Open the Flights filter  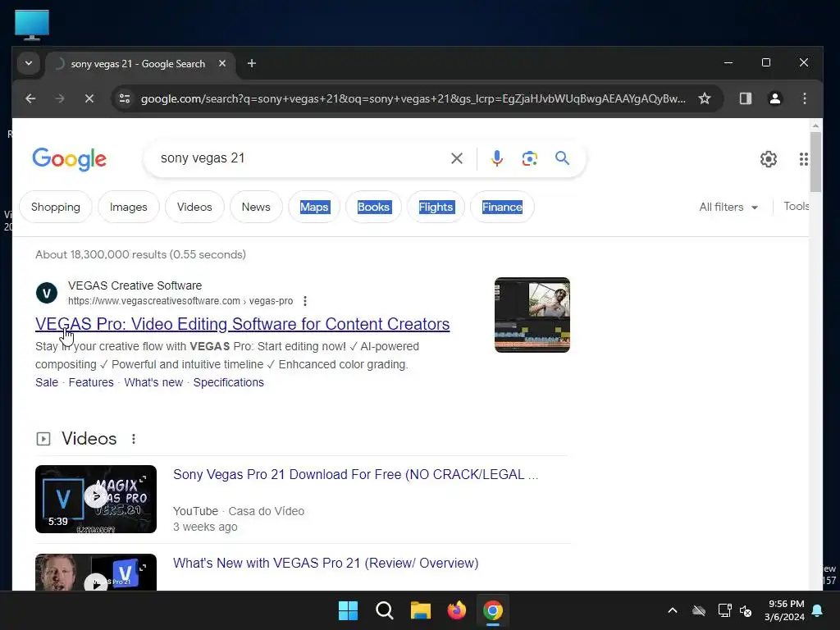click(436, 207)
